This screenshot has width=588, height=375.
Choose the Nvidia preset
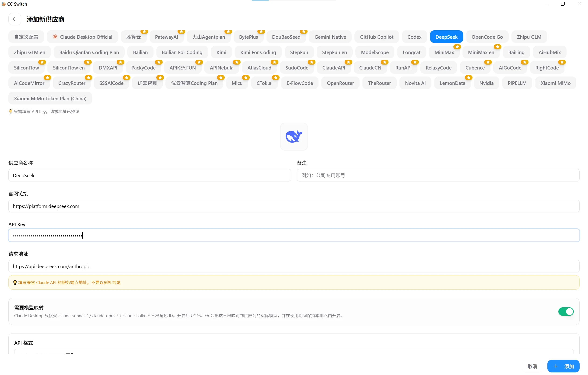pyautogui.click(x=486, y=83)
